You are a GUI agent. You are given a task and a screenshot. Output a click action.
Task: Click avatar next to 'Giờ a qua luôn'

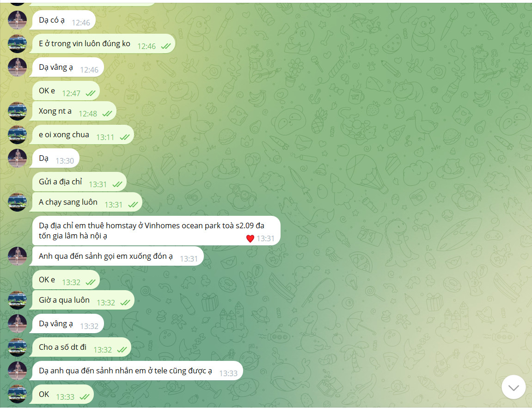17,300
